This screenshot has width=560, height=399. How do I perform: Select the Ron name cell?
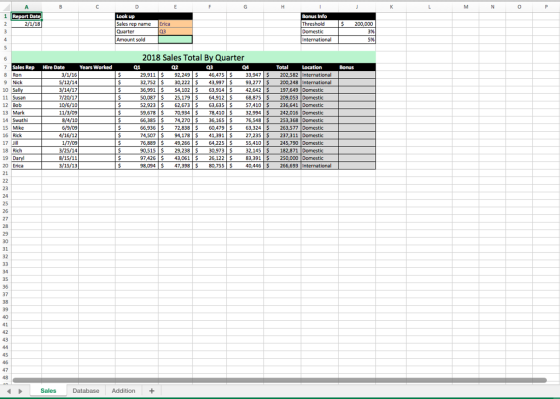(26, 75)
